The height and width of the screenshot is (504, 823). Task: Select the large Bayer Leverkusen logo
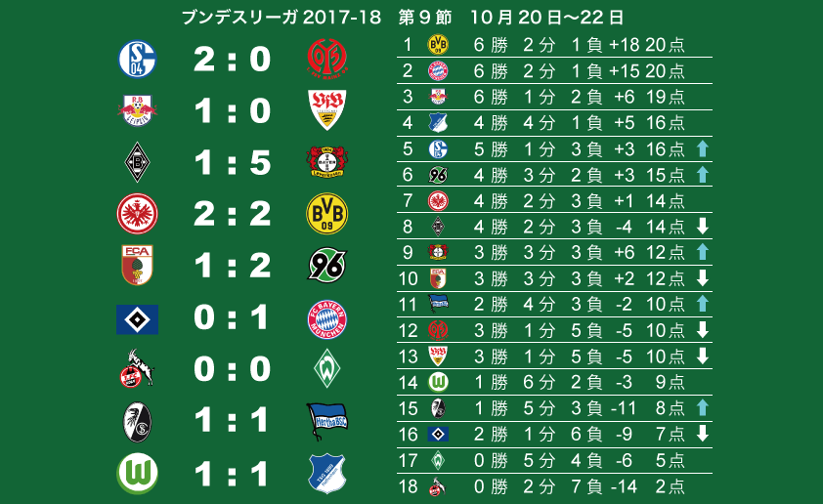pyautogui.click(x=327, y=161)
